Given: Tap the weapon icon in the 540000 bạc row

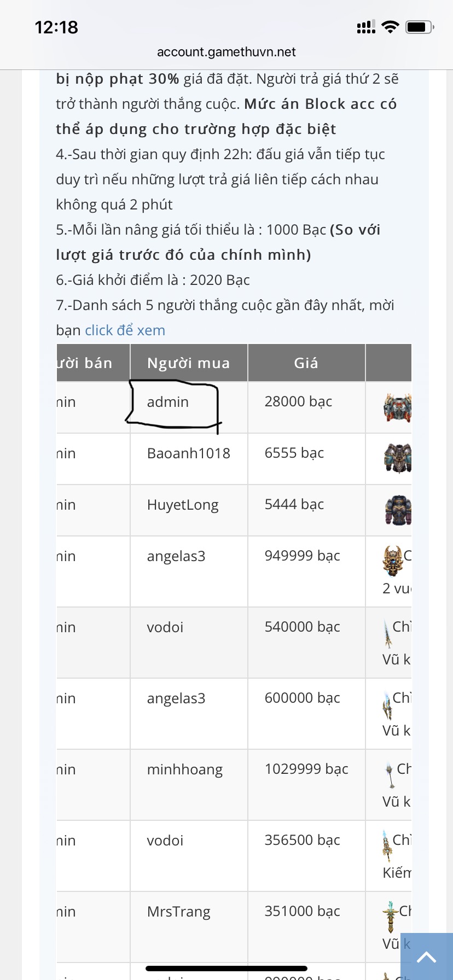Looking at the screenshot, I should click(x=387, y=633).
